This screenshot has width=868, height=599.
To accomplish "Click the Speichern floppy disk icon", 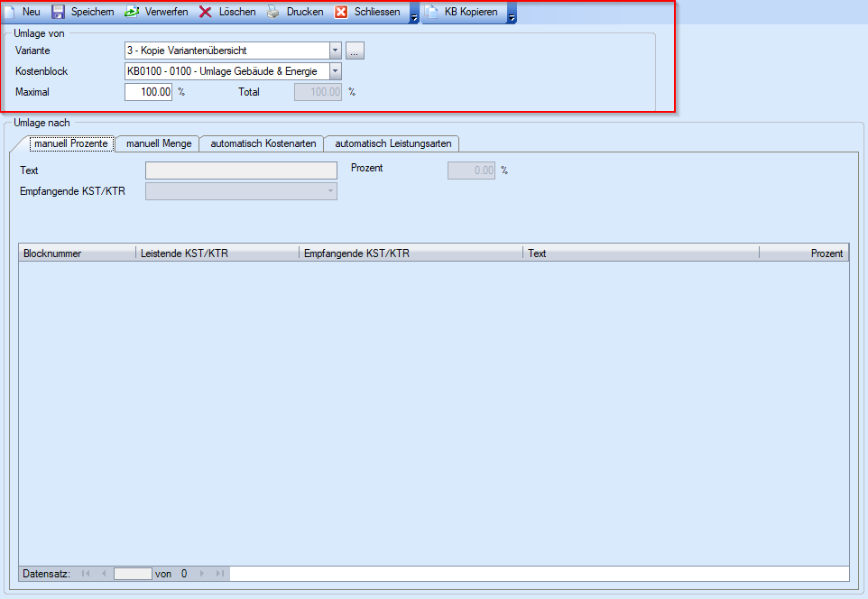I will (x=58, y=12).
